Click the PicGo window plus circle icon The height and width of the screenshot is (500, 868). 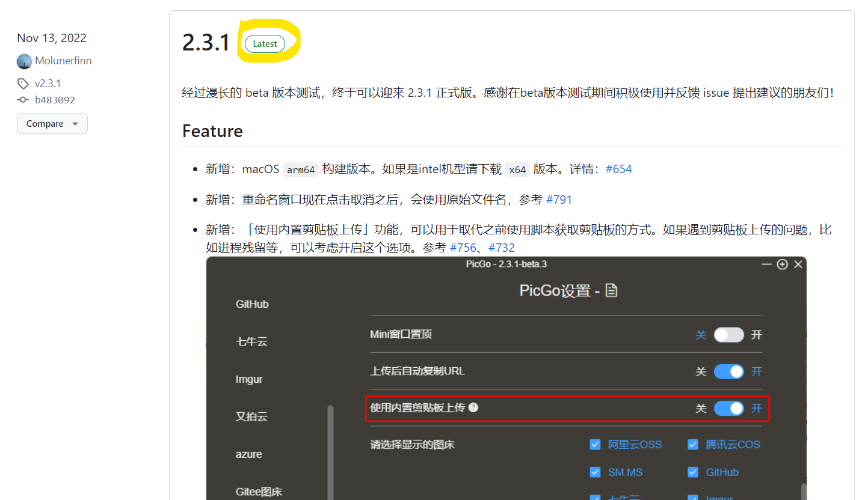pyautogui.click(x=782, y=264)
